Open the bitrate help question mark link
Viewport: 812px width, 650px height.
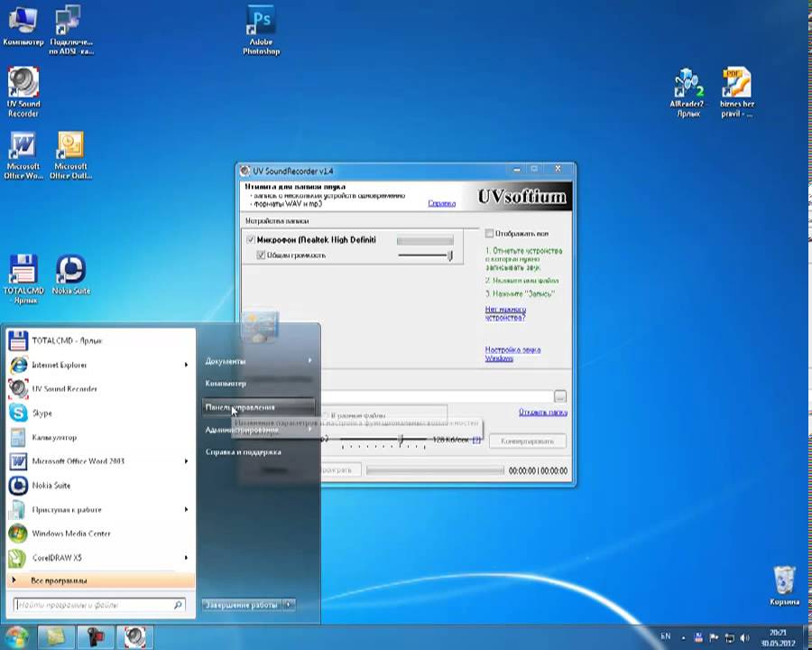coord(476,440)
